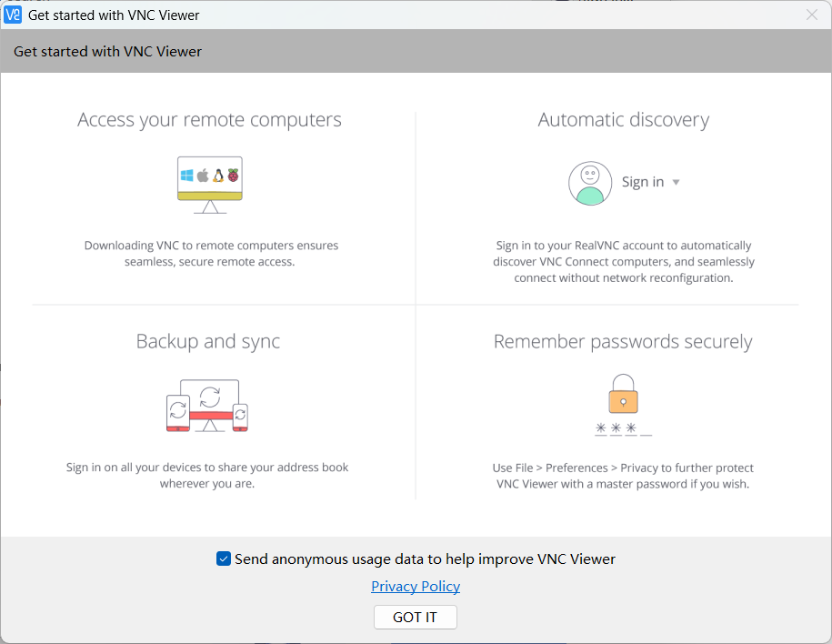
Task: Close the Get started window
Action: point(812,15)
